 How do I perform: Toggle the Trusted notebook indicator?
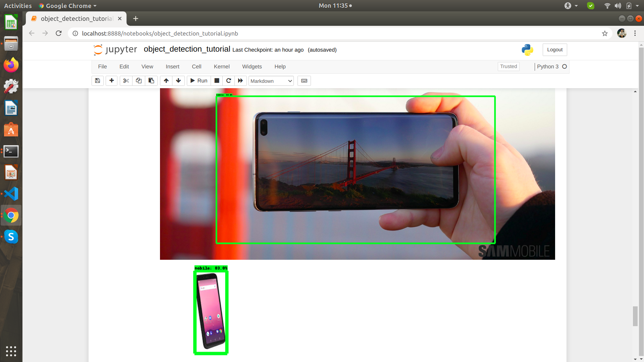click(x=508, y=66)
